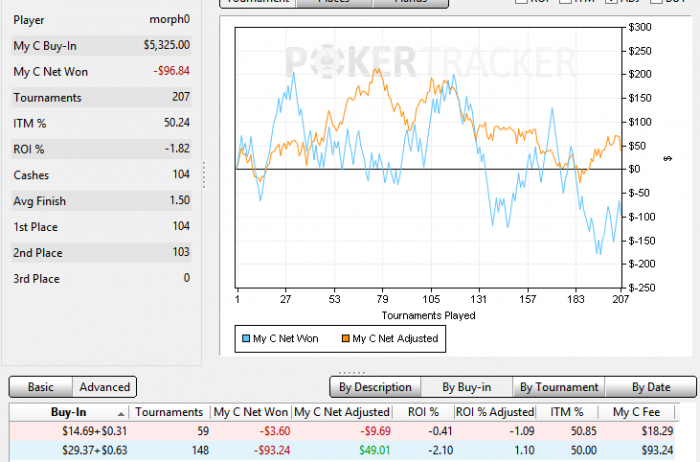
Task: Click the $93.24 fee cell
Action: click(x=657, y=450)
